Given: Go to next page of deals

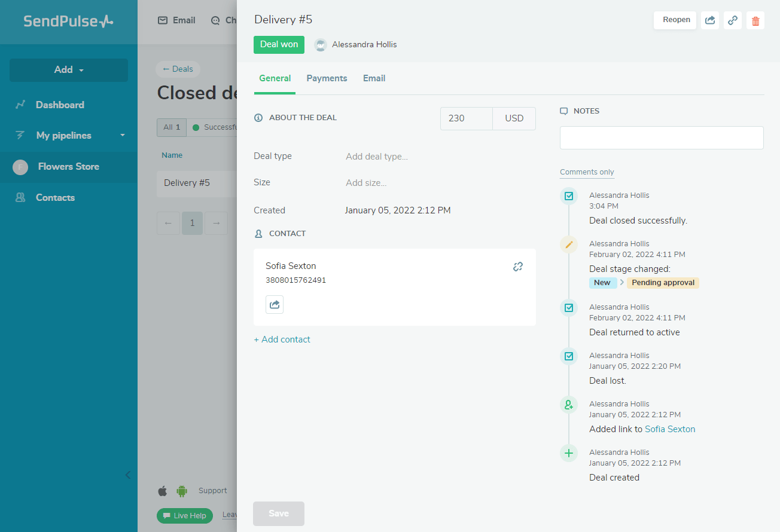Looking at the screenshot, I should coord(216,223).
